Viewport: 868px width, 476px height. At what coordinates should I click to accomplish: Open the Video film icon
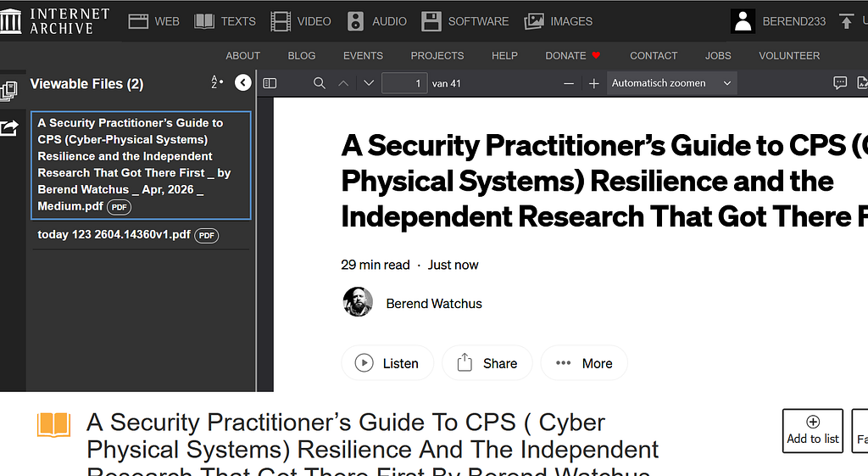[281, 21]
